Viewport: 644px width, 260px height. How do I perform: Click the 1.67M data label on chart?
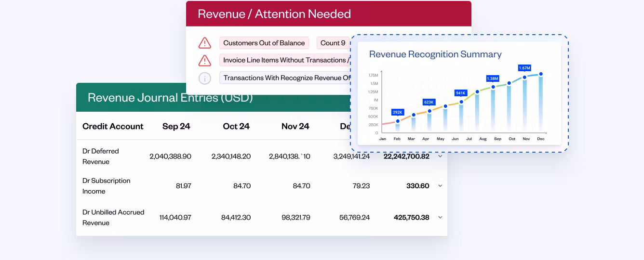click(524, 68)
